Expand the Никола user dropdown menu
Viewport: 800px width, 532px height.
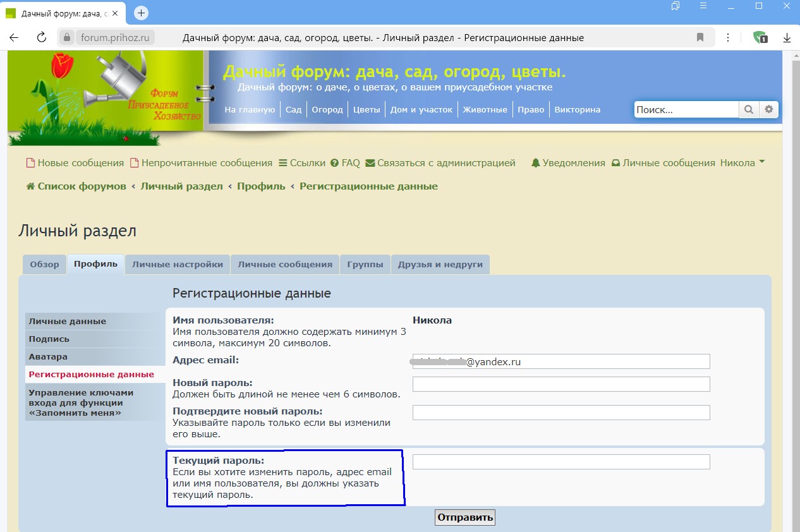742,162
